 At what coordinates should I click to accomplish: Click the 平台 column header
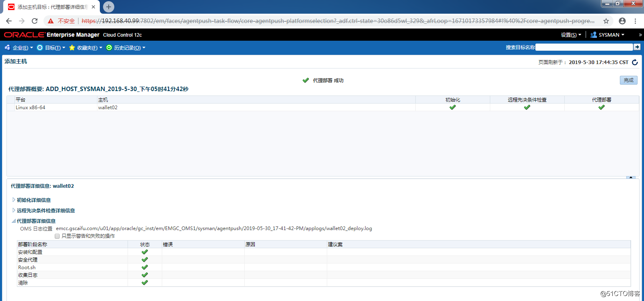pos(56,100)
